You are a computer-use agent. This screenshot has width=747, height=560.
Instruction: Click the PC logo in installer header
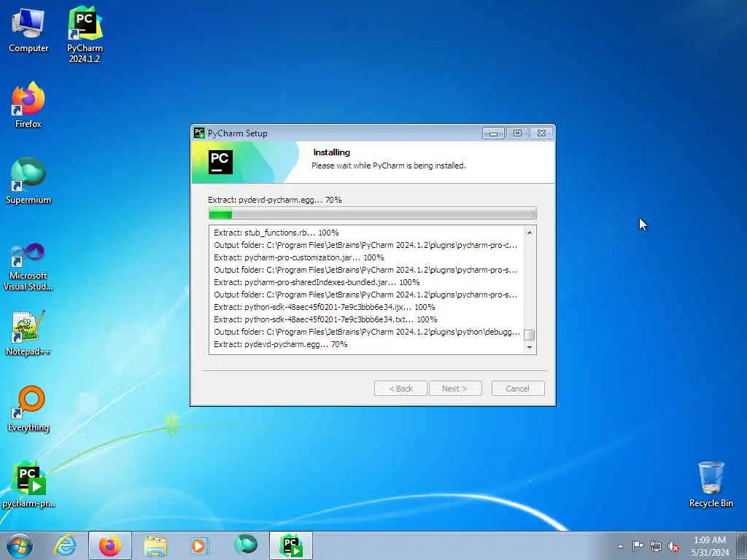click(220, 162)
